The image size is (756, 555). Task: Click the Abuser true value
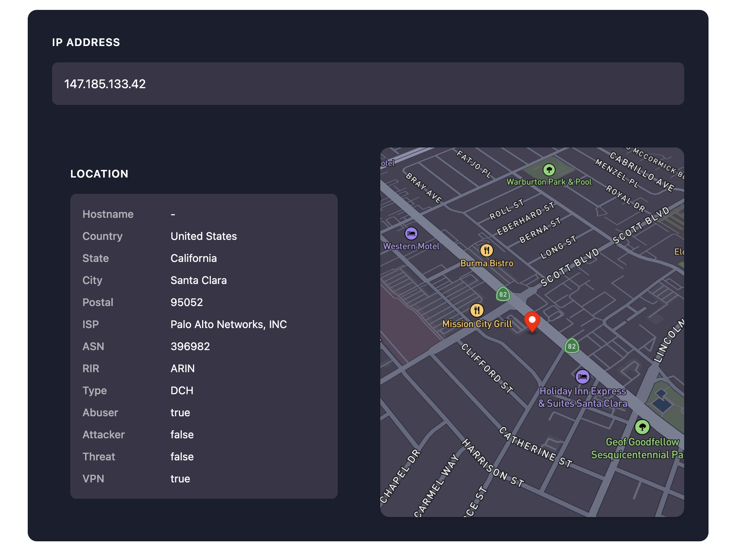coord(180,412)
